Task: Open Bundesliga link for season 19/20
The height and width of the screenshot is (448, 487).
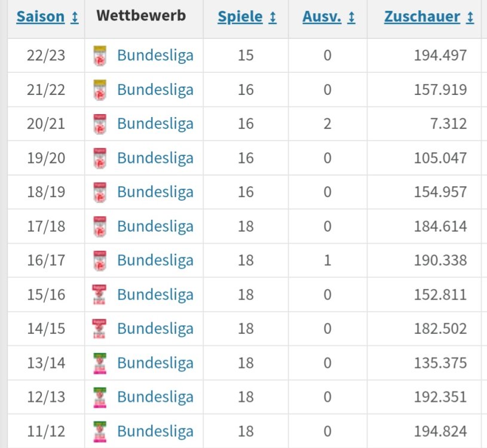Action: pyautogui.click(x=155, y=158)
